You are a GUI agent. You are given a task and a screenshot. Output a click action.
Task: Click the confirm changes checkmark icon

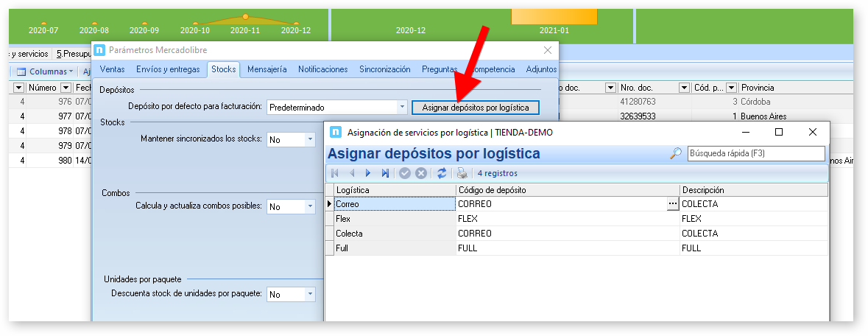[x=405, y=173]
